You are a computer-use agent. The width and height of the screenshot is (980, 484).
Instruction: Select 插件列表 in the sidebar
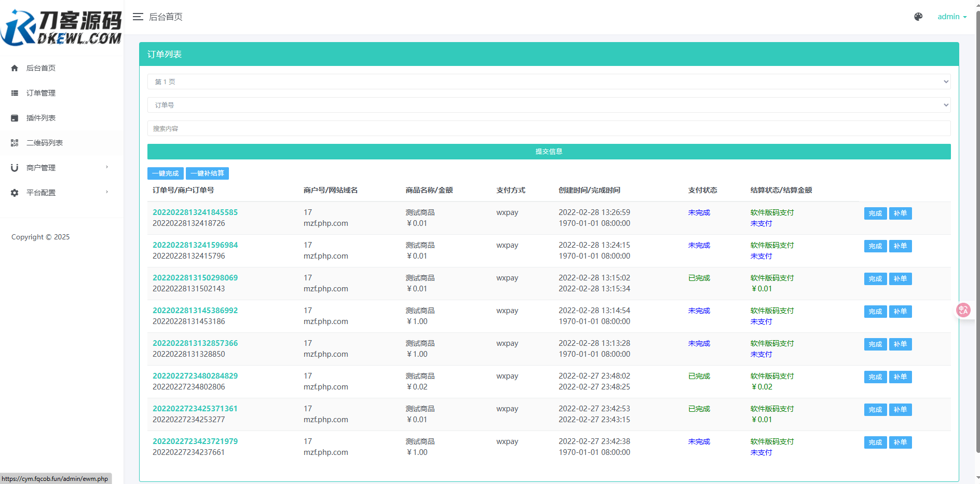click(41, 118)
